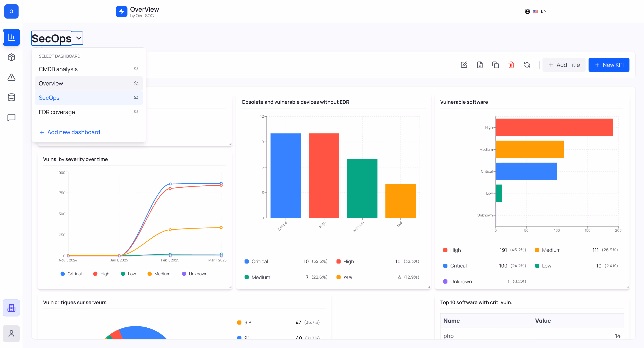Image resolution: width=644 pixels, height=348 pixels.
Task: Click the refresh dashboard icon
Action: [527, 65]
